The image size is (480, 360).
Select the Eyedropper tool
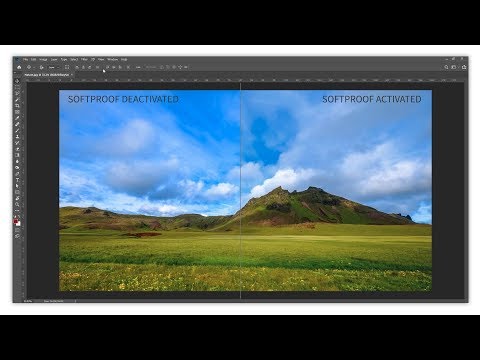pos(17,118)
